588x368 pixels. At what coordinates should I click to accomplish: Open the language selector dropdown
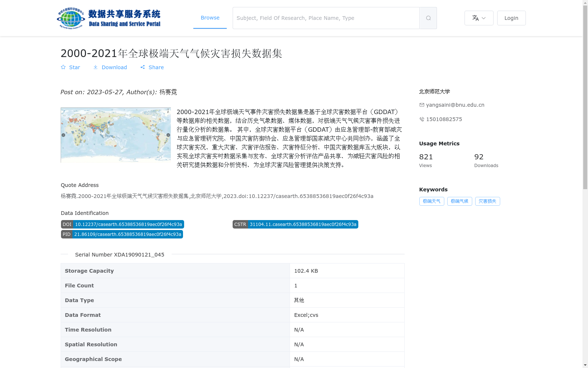click(x=479, y=18)
